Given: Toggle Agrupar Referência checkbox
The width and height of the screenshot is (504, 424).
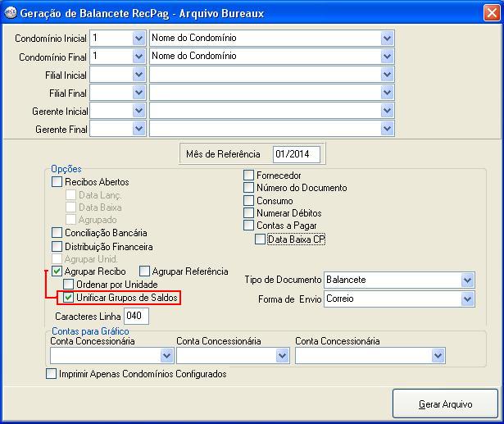Looking at the screenshot, I should click(x=145, y=271).
